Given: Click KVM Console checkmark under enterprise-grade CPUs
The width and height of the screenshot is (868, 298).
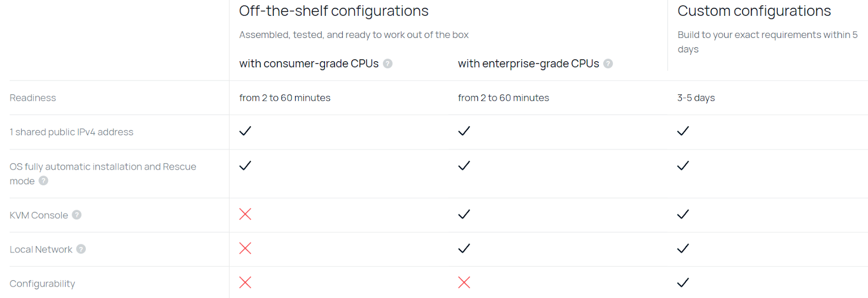Looking at the screenshot, I should click(464, 214).
